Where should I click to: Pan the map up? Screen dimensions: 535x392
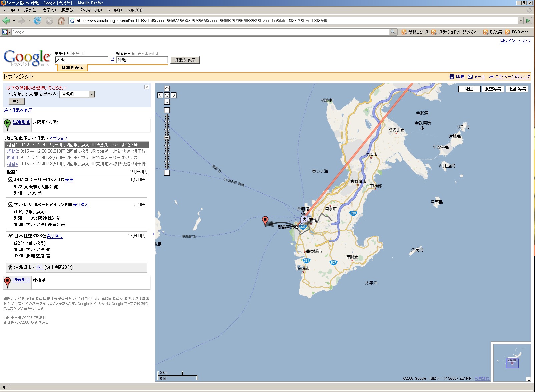(167, 88)
